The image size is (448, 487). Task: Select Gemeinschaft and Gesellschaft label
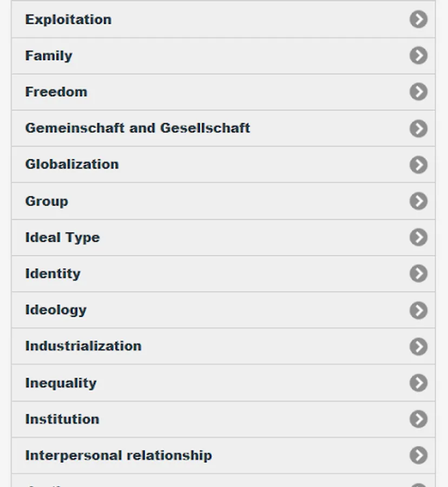point(137,128)
